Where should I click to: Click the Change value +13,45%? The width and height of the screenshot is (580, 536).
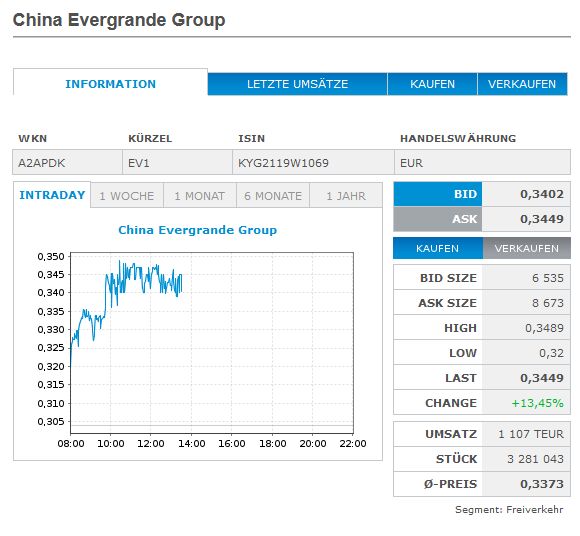[x=537, y=403]
